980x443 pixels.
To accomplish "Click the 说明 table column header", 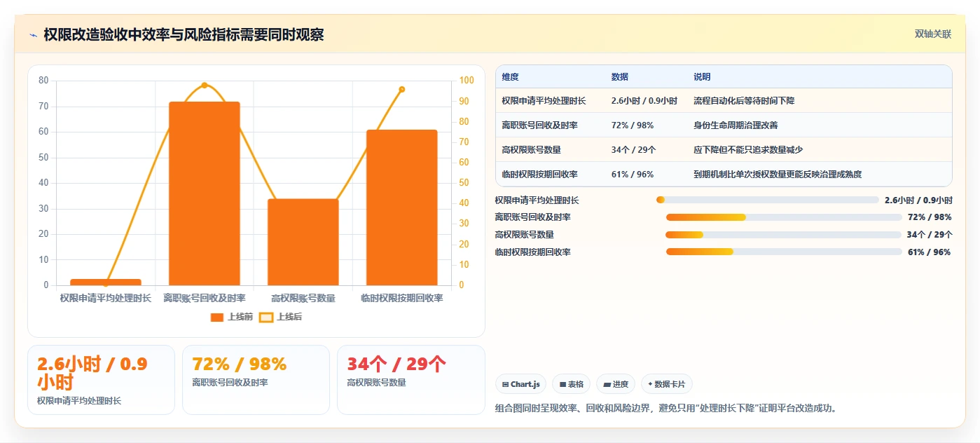I will point(702,77).
